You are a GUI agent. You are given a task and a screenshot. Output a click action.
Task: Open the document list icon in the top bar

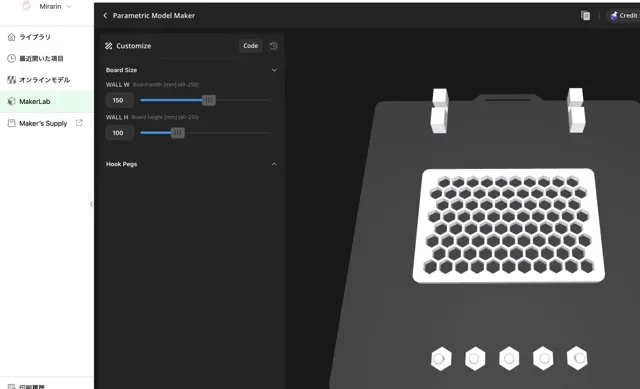[585, 16]
